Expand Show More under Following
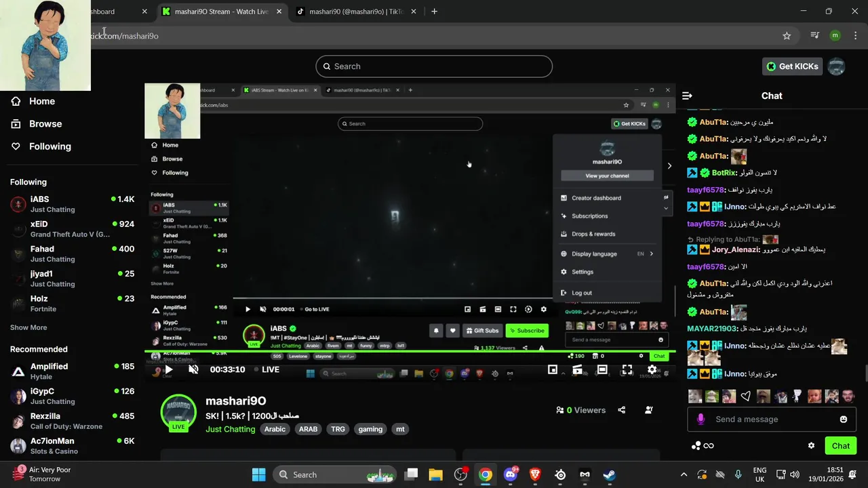The width and height of the screenshot is (868, 488). click(28, 327)
